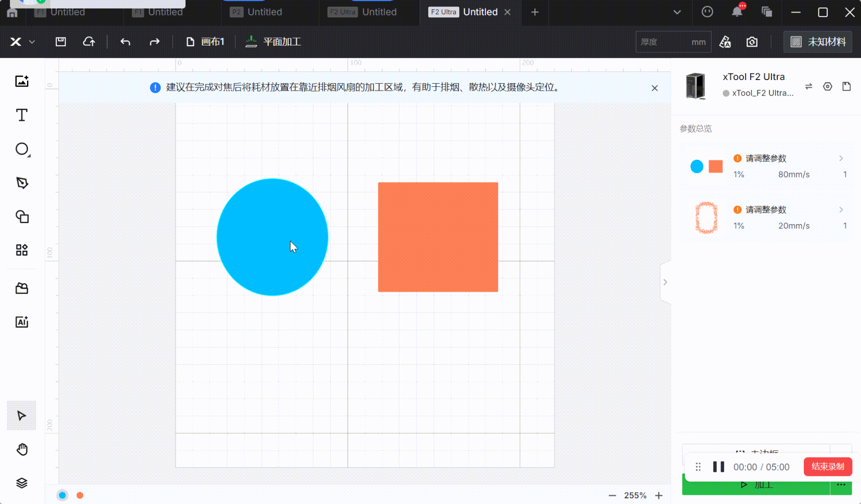The height and width of the screenshot is (504, 861).
Task: Expand the blue and orange fill parameters
Action: click(x=840, y=158)
